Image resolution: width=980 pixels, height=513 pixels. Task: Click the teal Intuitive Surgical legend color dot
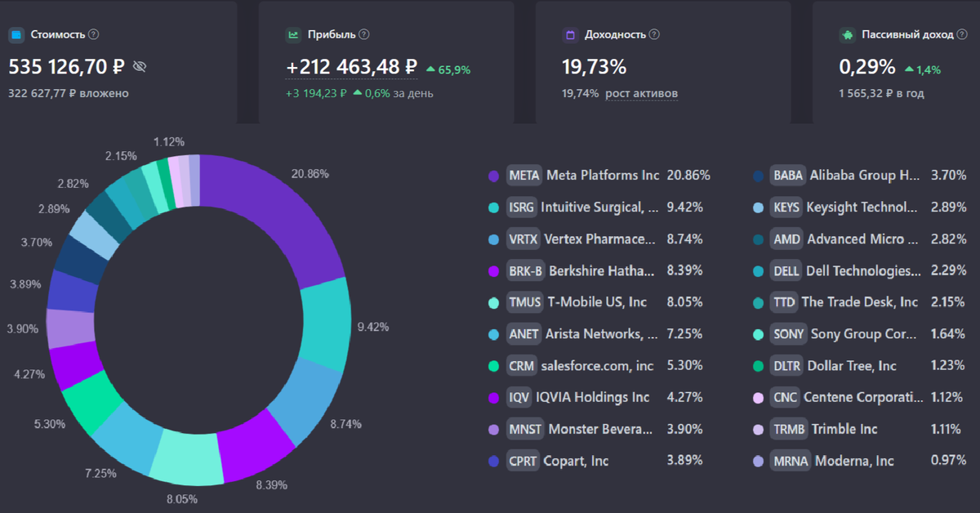(493, 207)
